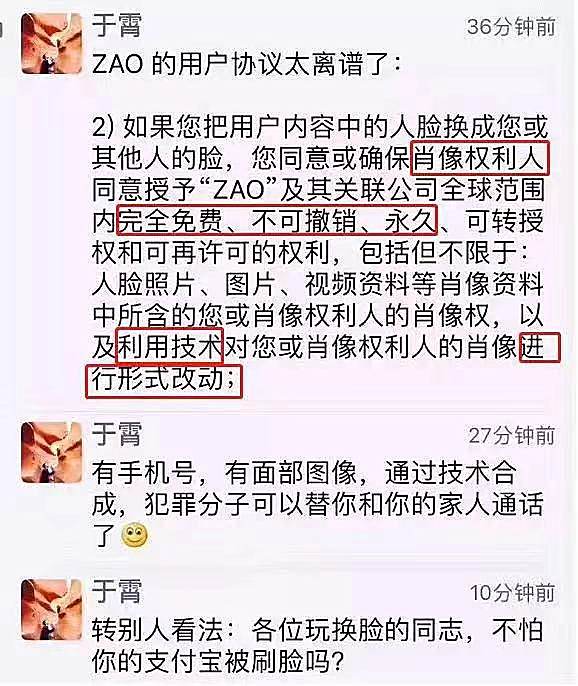Tap username 于霄 on the first post
Image resolution: width=578 pixels, height=686 pixels.
(x=117, y=25)
